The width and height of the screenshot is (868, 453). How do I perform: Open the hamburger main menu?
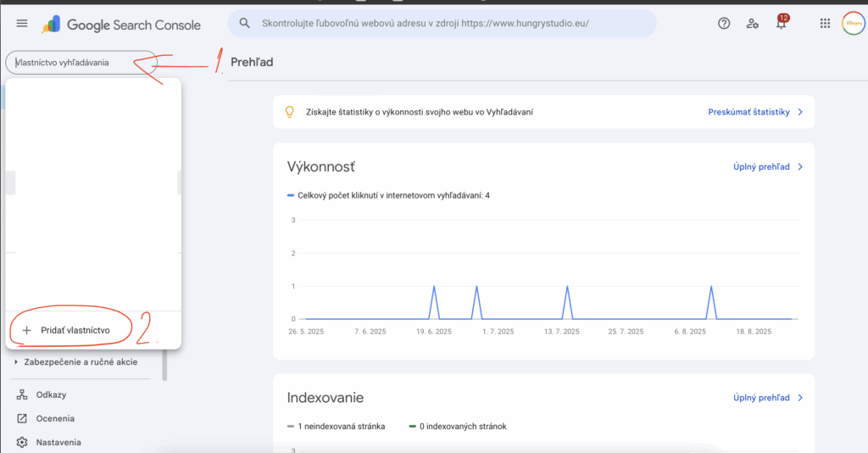[x=21, y=23]
